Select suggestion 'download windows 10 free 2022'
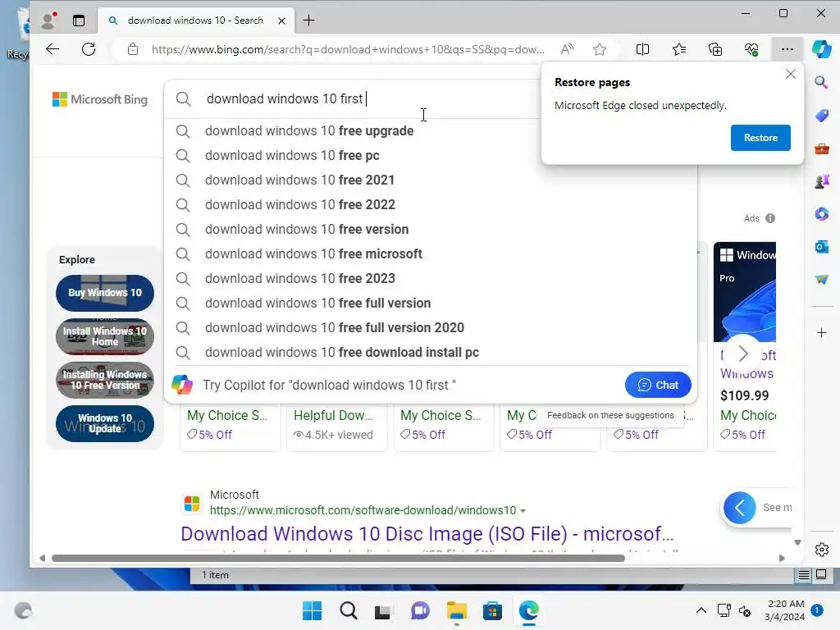 point(431,204)
